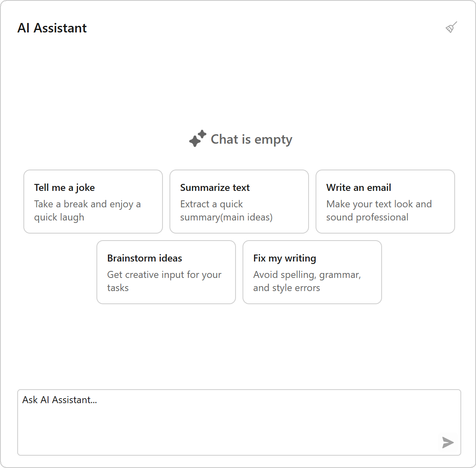Click the bold 'Fix my writing' heading
The image size is (476, 468).
pyautogui.click(x=285, y=258)
